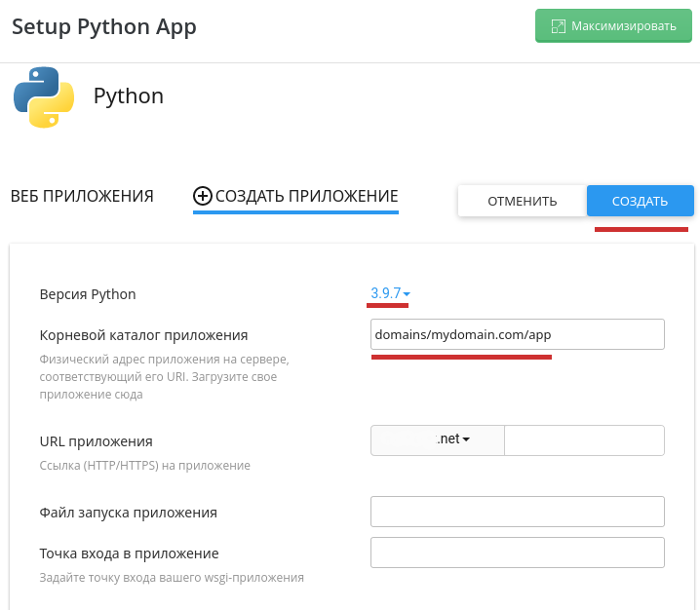Click the ОТМЕНИТЬ button
Viewport: 700px width, 610px height.
pyautogui.click(x=522, y=201)
